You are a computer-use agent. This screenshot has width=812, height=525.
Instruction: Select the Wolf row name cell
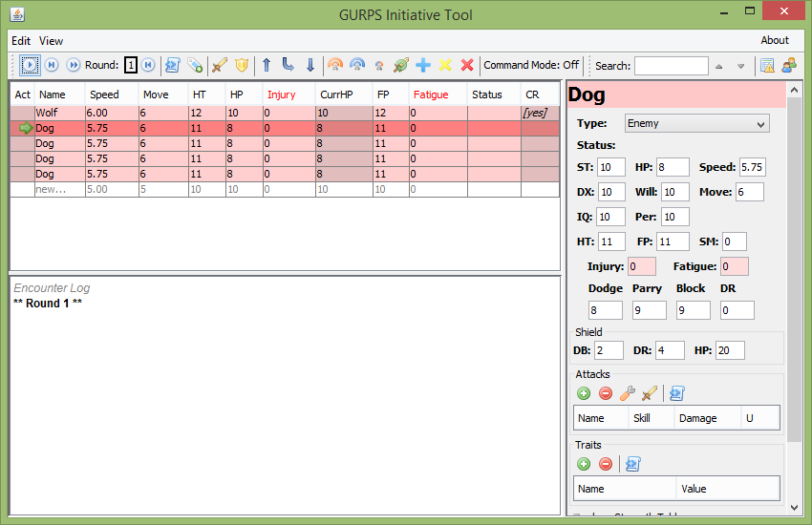(59, 113)
